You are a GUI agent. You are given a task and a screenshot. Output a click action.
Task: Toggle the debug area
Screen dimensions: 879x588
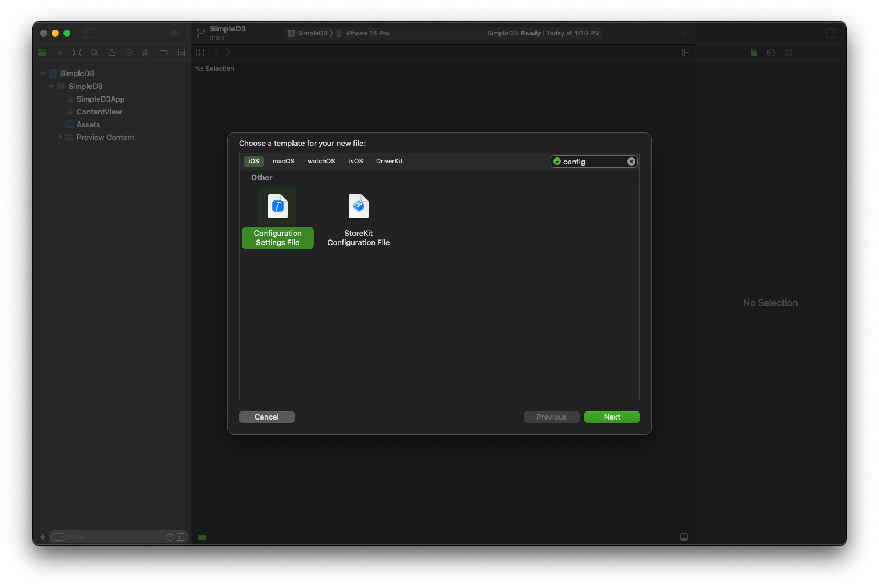pyautogui.click(x=684, y=537)
